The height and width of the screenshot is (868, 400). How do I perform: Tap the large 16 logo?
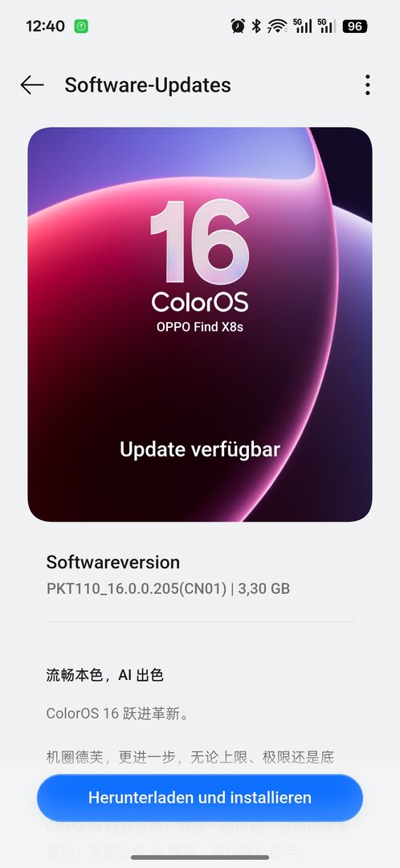coord(200,241)
